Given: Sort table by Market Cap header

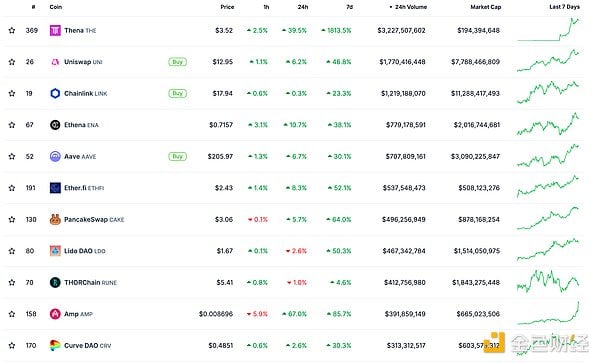Looking at the screenshot, I should (486, 7).
